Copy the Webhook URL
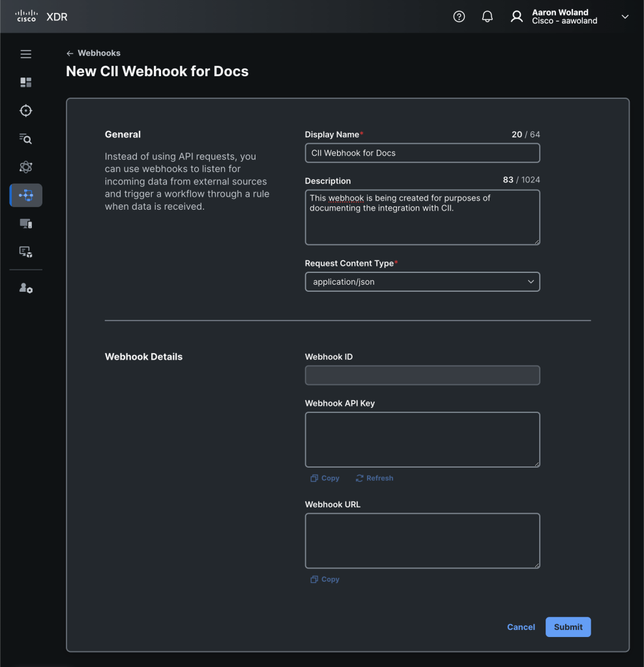This screenshot has width=644, height=667. click(x=325, y=579)
